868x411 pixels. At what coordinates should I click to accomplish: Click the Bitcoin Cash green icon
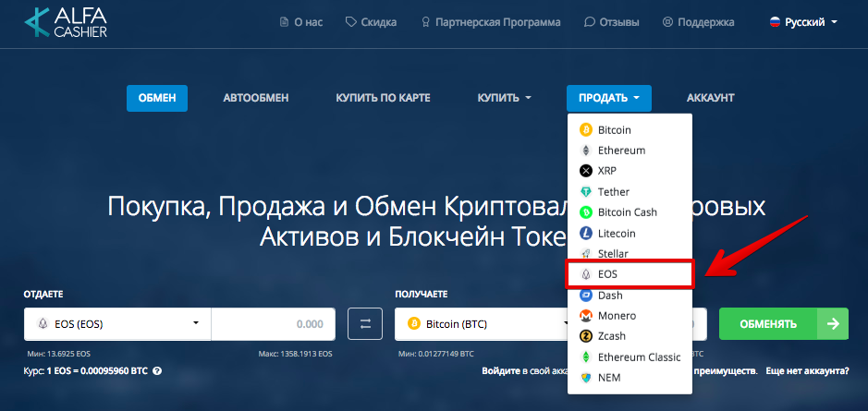(x=586, y=212)
